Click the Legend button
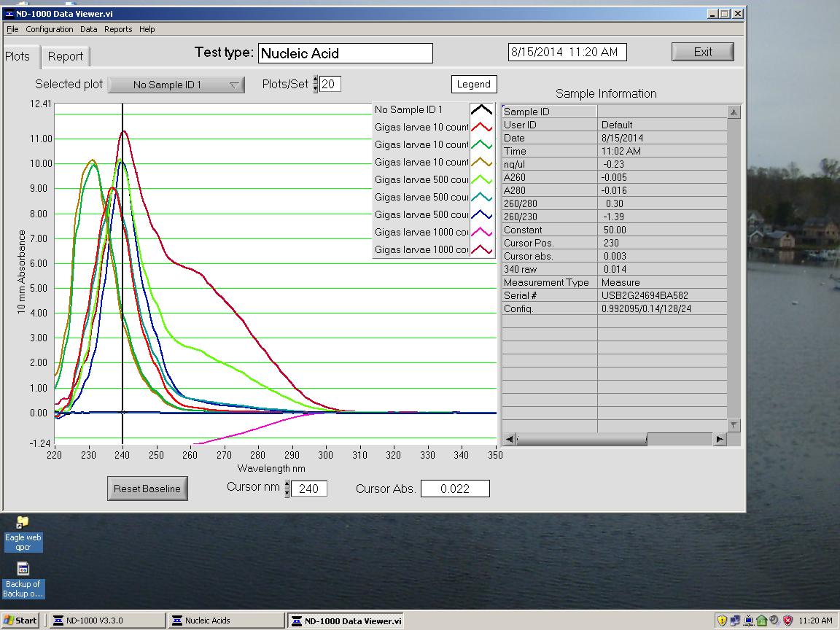This screenshot has width=840, height=630. pyautogui.click(x=473, y=84)
